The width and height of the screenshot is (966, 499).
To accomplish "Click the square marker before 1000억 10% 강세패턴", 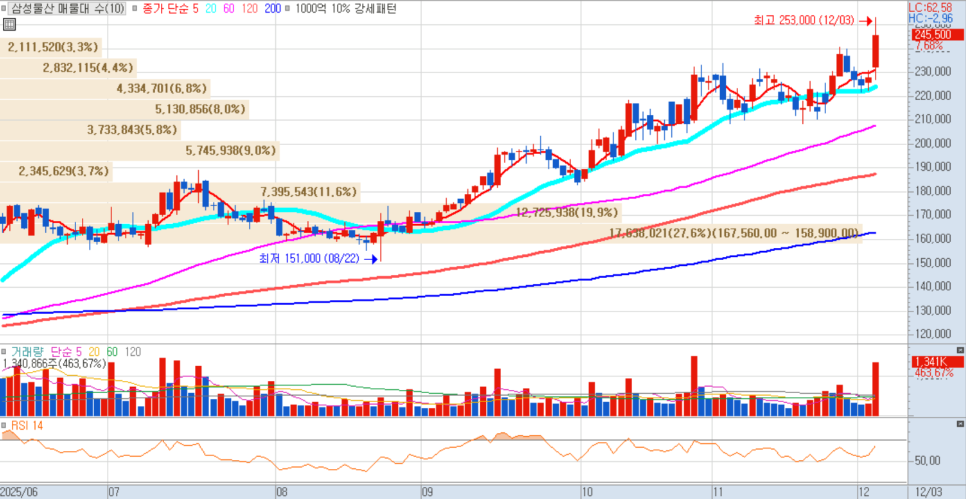I will [289, 9].
